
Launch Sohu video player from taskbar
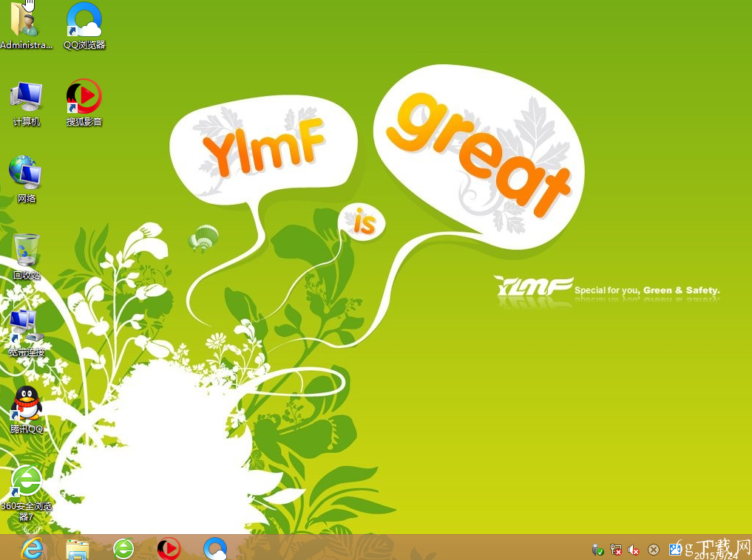click(169, 549)
